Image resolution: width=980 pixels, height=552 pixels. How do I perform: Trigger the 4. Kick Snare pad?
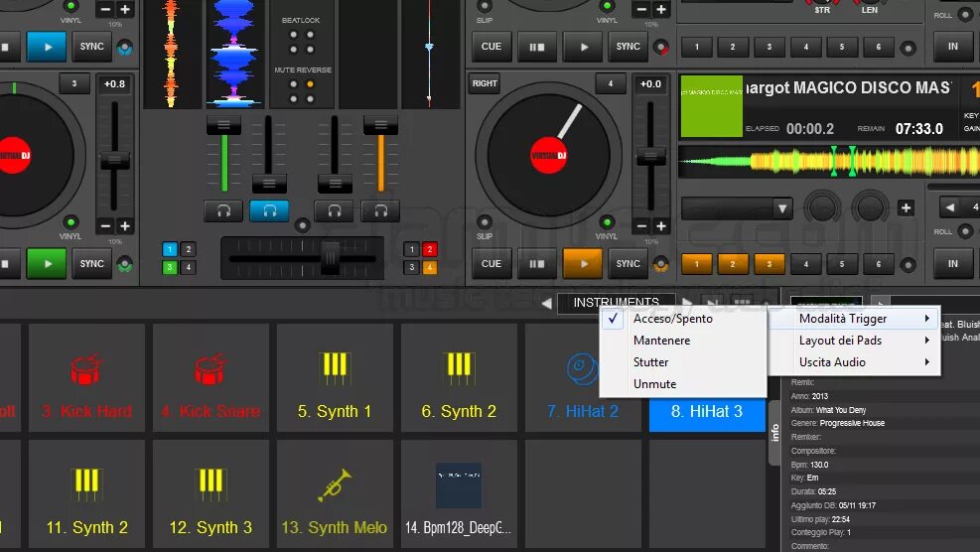pos(210,377)
